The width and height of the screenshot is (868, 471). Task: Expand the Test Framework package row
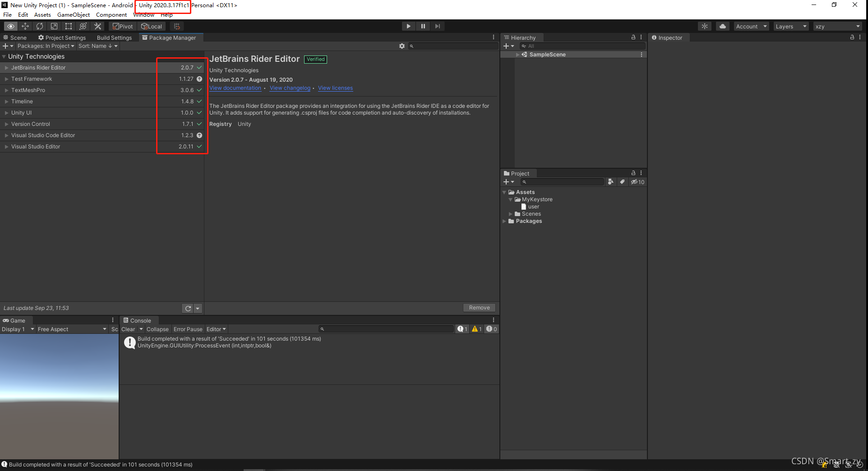(6, 79)
